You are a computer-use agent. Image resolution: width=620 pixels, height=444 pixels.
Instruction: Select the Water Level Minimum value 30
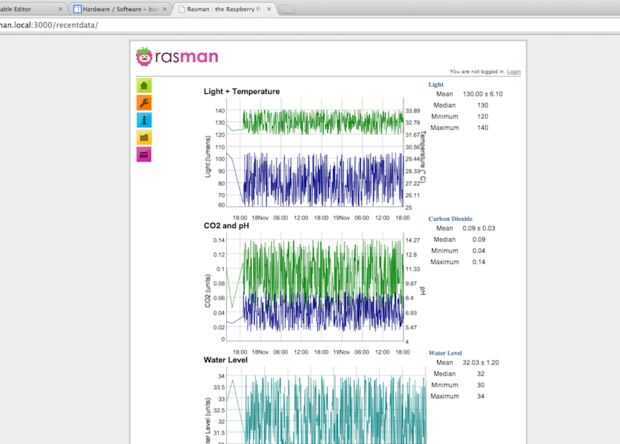pos(480,385)
